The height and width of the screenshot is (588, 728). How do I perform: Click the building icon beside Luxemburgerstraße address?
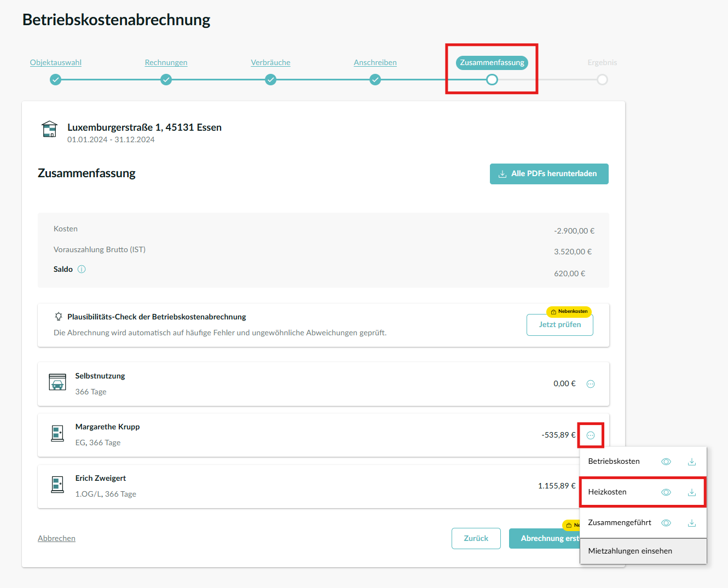[50, 130]
